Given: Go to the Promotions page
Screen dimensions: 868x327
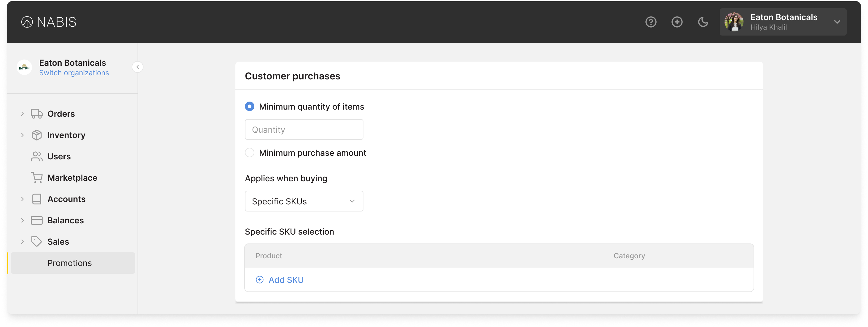Looking at the screenshot, I should 70,263.
